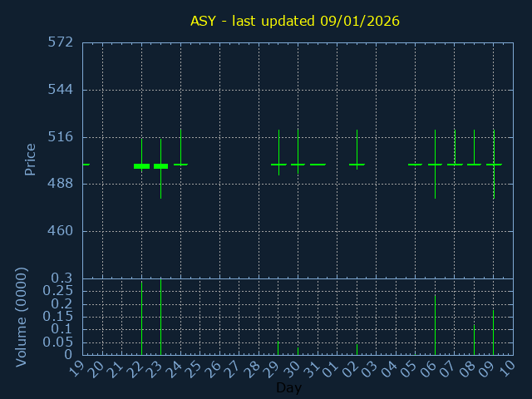Click the day 19 x-axis tick label
Screen dimensions: 532x399
pyautogui.click(x=77, y=370)
